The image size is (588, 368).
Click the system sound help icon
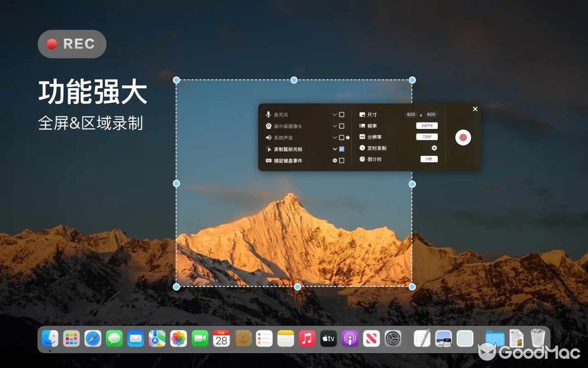pyautogui.click(x=348, y=138)
